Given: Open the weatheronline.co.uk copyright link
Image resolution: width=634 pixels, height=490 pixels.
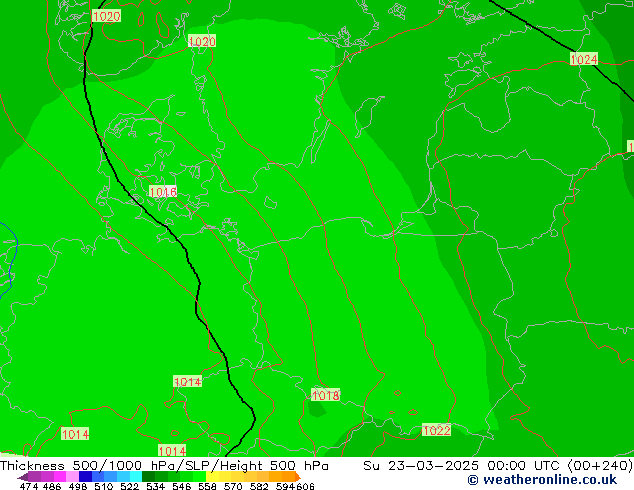Looking at the screenshot, I should tap(542, 480).
